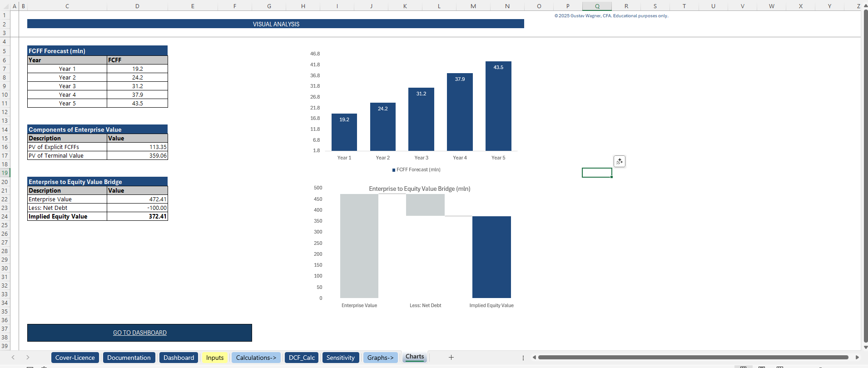
Task: Click the GO TO DASHBOARD link
Action: (140, 333)
